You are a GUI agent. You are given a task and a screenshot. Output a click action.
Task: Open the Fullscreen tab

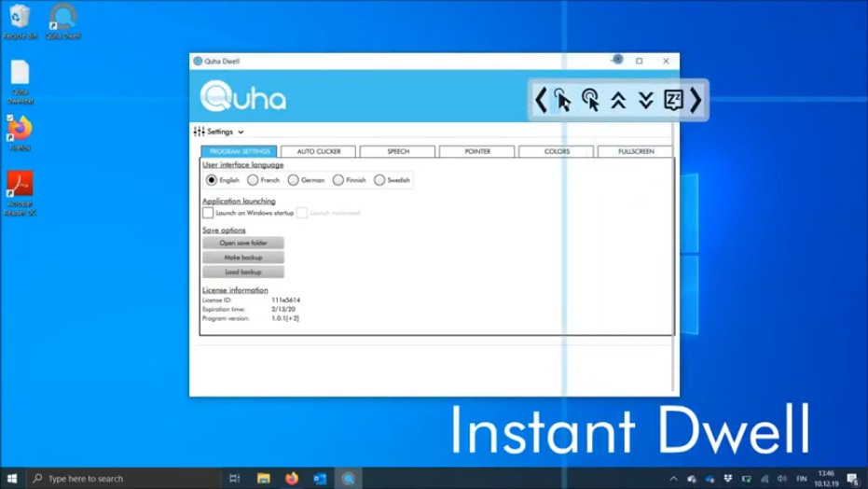coord(636,151)
